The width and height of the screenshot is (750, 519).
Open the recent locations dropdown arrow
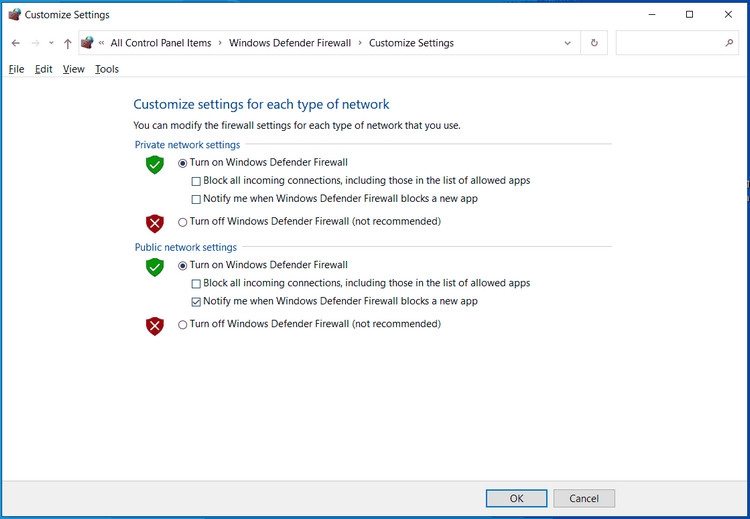(x=51, y=43)
